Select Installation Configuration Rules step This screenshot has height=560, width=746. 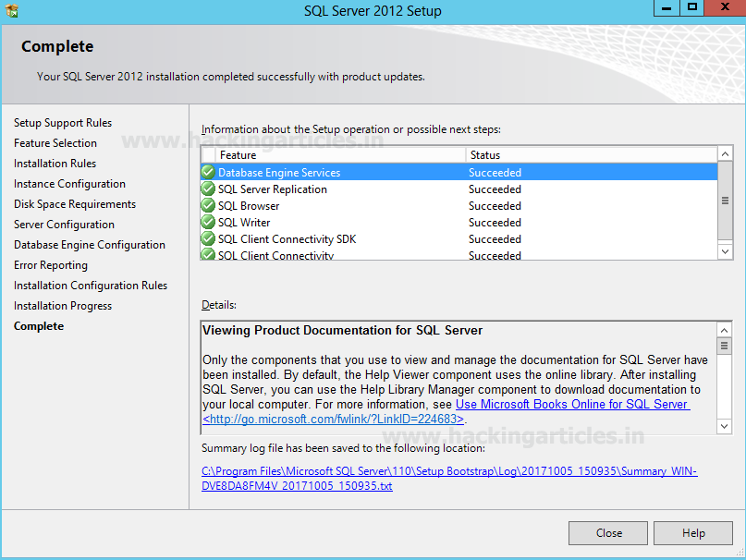[91, 286]
